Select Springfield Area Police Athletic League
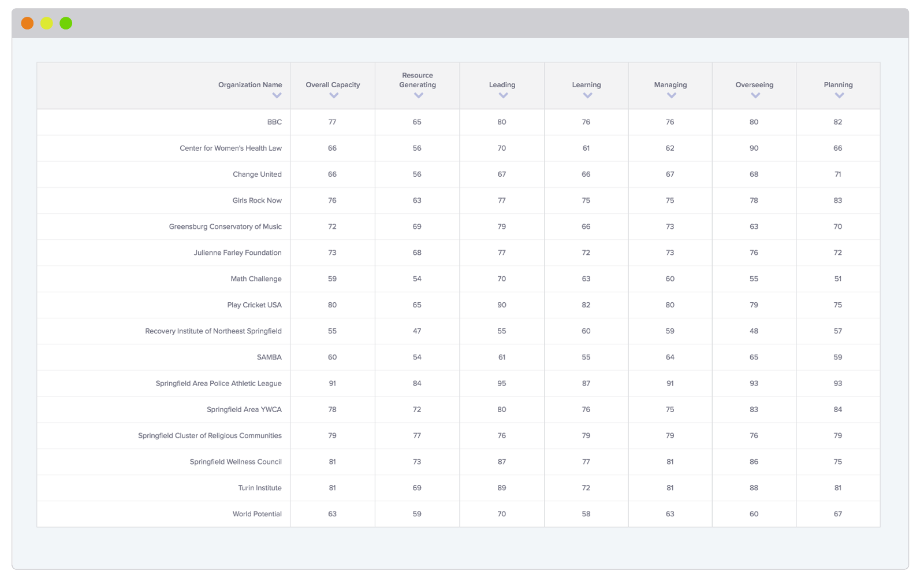This screenshot has height=578, width=924. [218, 383]
